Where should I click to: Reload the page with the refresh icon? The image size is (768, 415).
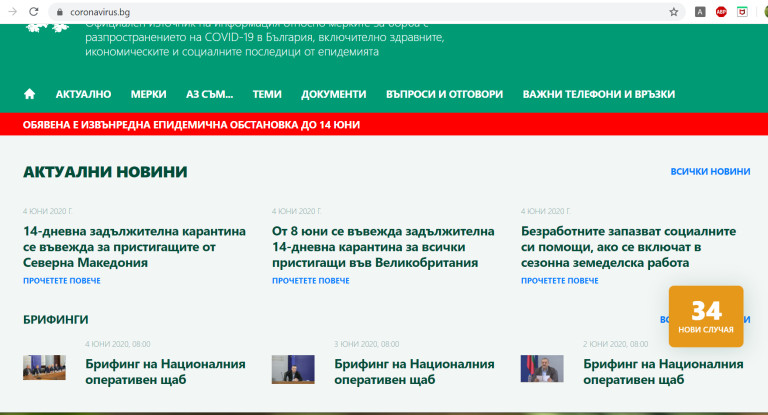[x=35, y=11]
